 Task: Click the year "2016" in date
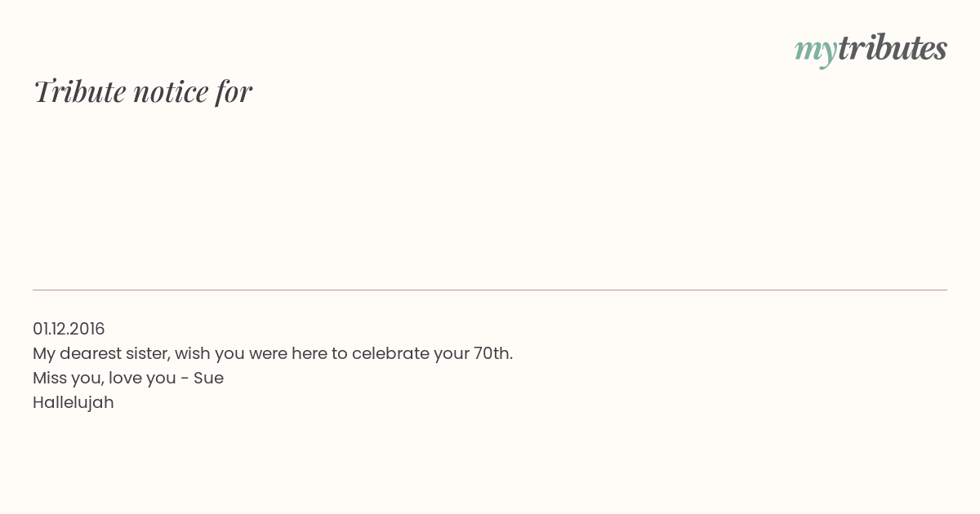(87, 329)
